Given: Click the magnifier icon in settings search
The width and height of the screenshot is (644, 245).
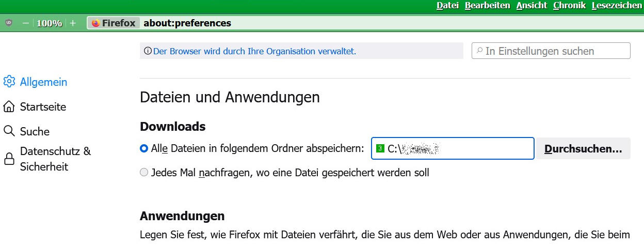Looking at the screenshot, I should pos(480,51).
